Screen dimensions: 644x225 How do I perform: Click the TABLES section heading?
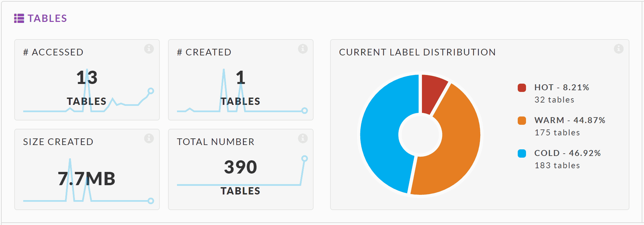click(x=47, y=19)
